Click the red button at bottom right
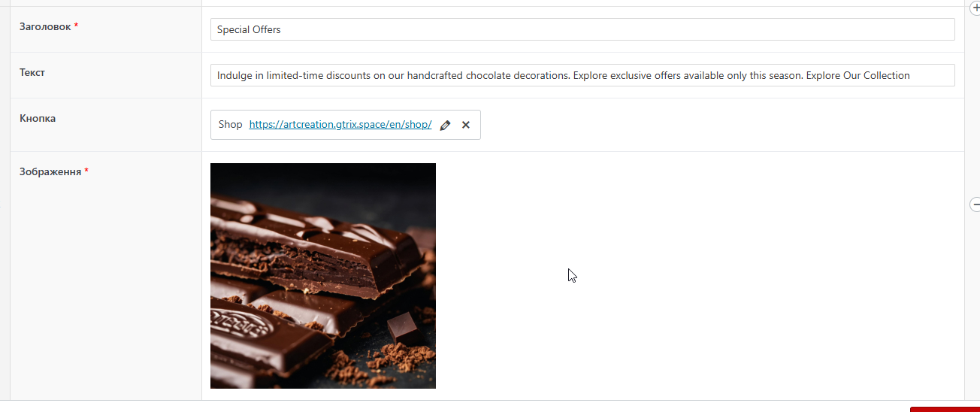Screen dimensions: 980x412 (x=945, y=409)
